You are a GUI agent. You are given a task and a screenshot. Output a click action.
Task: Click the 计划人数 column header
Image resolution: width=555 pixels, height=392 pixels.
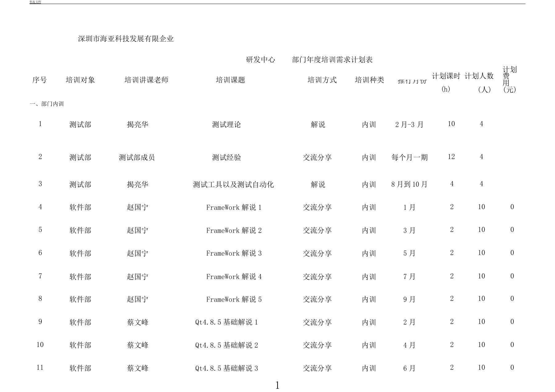479,76
